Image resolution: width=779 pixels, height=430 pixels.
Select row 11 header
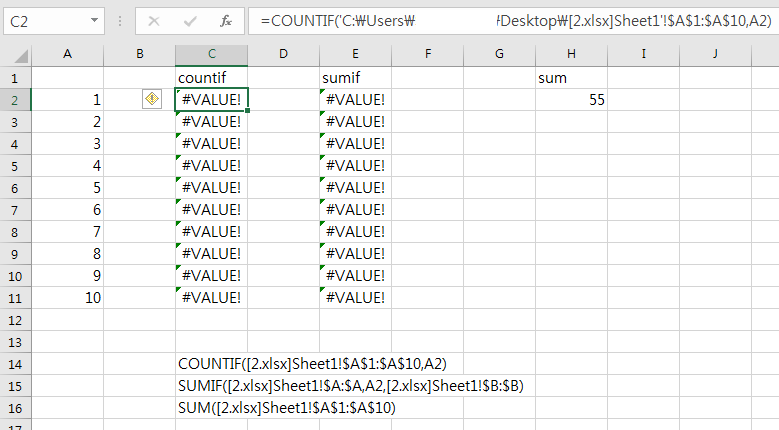15,298
